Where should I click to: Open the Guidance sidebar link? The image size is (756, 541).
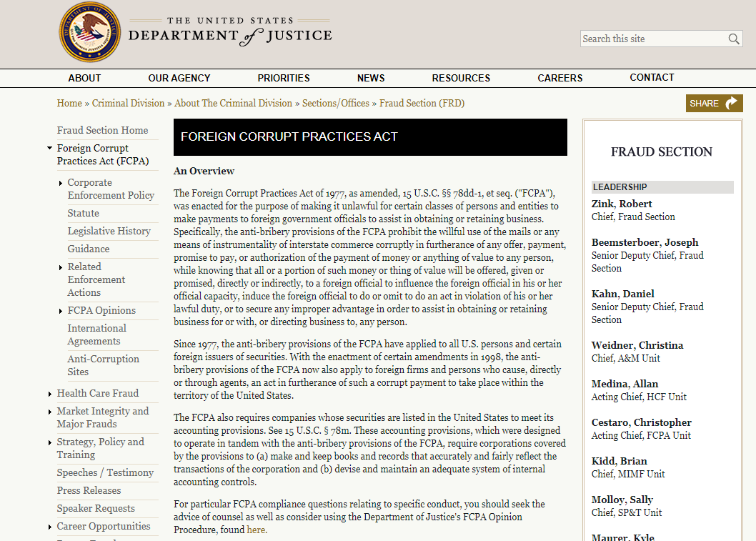88,249
